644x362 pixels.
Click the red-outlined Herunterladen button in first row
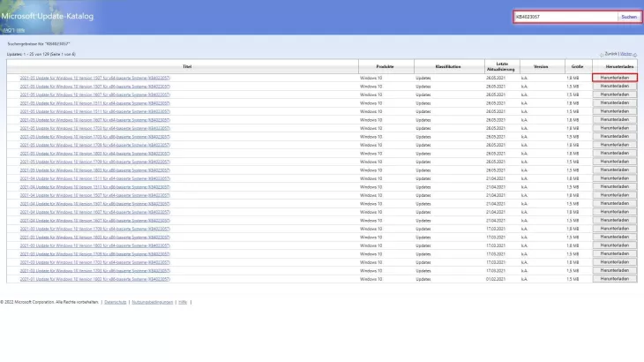tap(614, 79)
